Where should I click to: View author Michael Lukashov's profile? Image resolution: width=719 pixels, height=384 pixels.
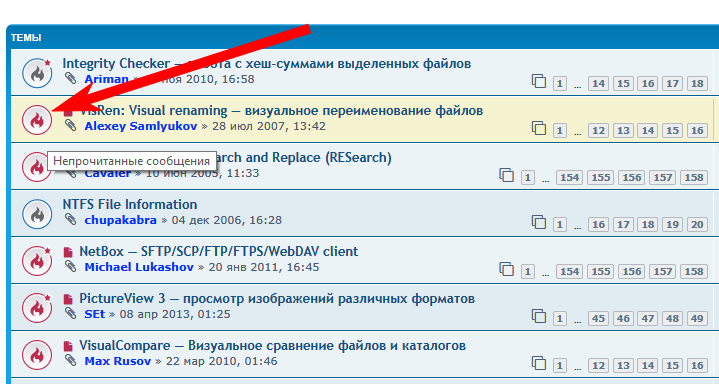pyautogui.click(x=139, y=267)
